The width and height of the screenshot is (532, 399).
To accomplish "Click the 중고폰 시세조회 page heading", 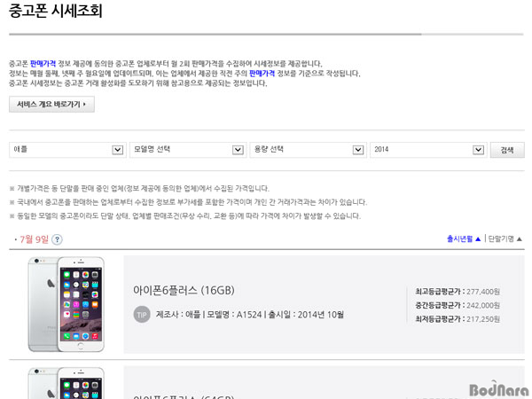I will [55, 11].
